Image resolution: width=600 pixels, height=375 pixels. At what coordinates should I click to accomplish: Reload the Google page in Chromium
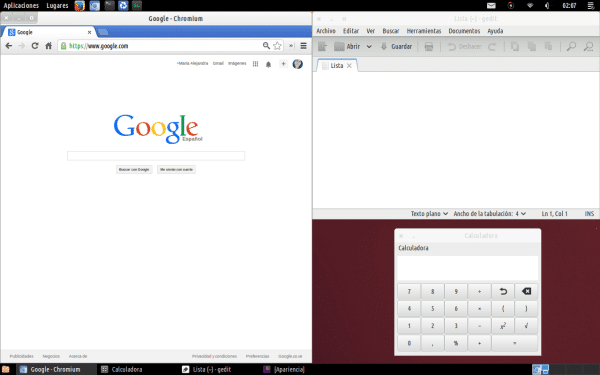click(35, 46)
